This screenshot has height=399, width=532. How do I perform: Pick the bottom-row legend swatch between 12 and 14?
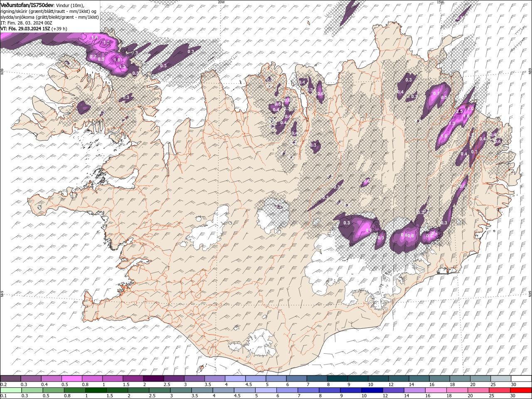click(x=393, y=390)
